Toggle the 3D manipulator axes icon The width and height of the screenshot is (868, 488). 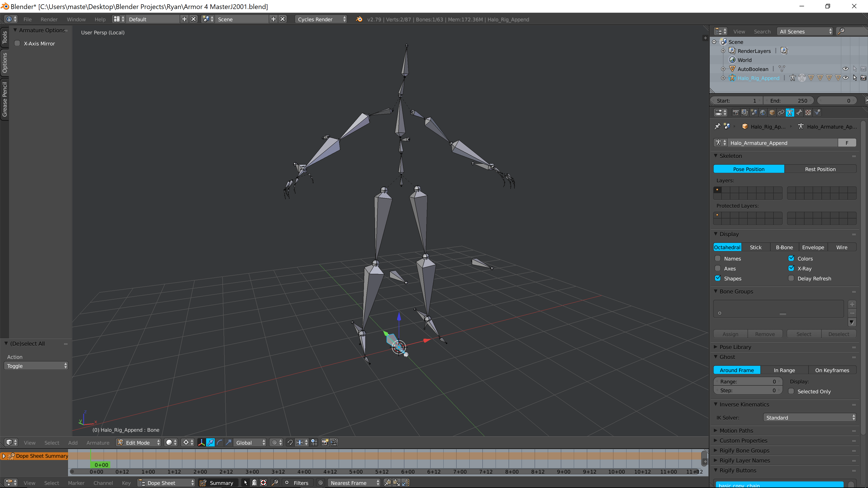coord(201,443)
